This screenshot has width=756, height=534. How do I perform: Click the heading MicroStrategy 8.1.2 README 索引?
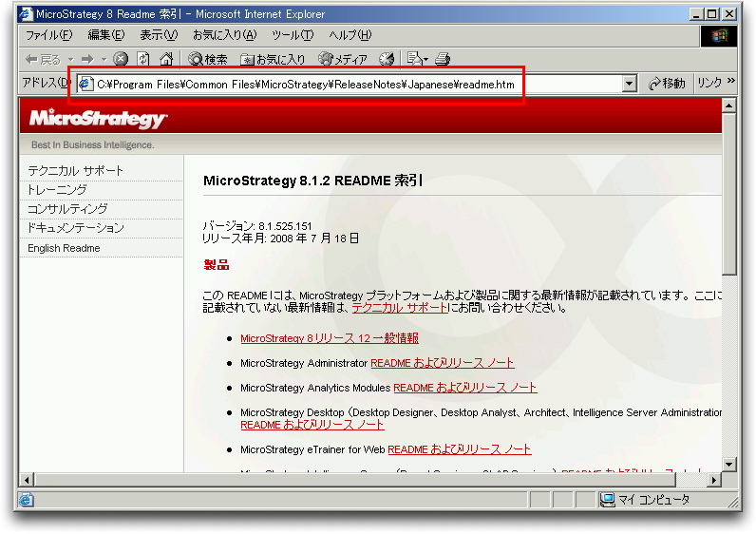coord(312,181)
